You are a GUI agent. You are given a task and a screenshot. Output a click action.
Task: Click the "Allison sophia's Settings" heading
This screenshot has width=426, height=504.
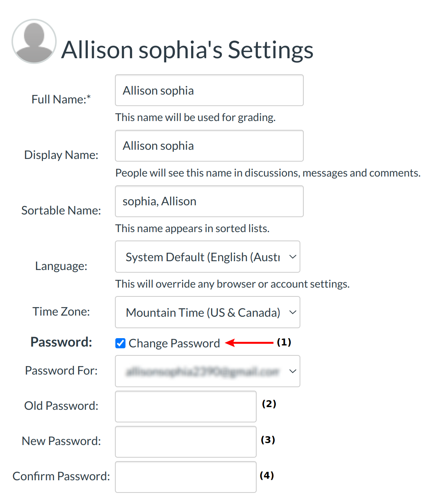click(x=187, y=50)
